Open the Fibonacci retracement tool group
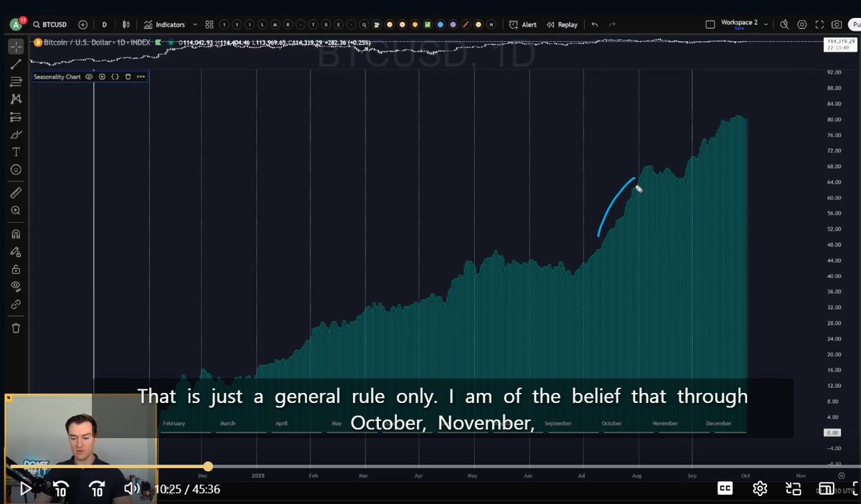Image resolution: width=861 pixels, height=504 pixels. point(16,82)
